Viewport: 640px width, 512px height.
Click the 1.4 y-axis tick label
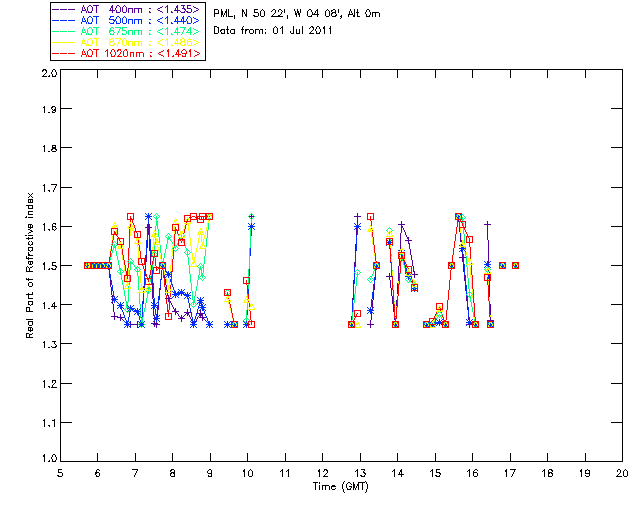click(x=49, y=305)
